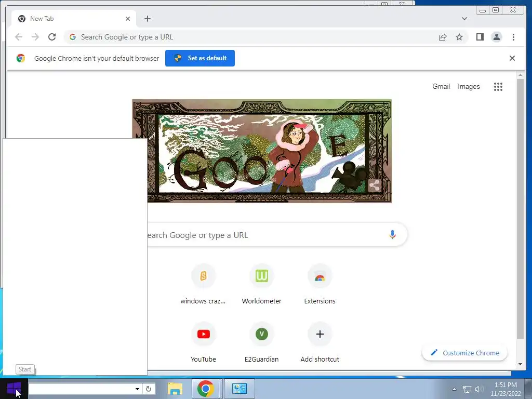Open the Worldometer shortcut
532x399 pixels.
262,285
